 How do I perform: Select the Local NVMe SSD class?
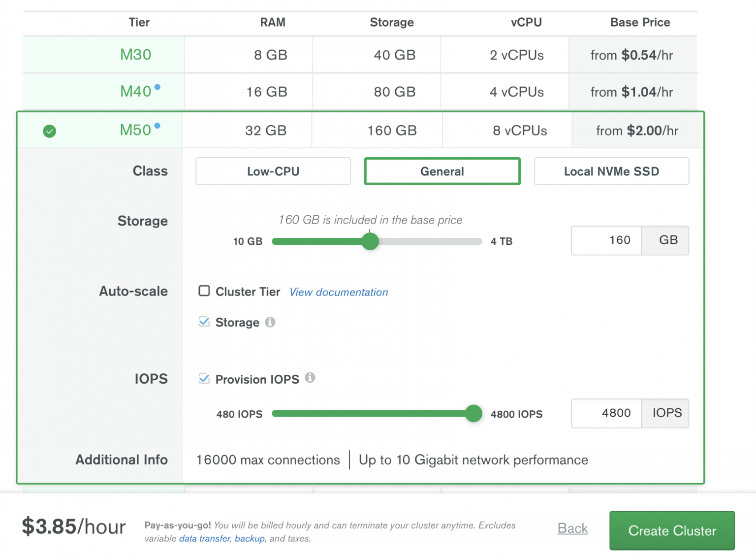[611, 171]
